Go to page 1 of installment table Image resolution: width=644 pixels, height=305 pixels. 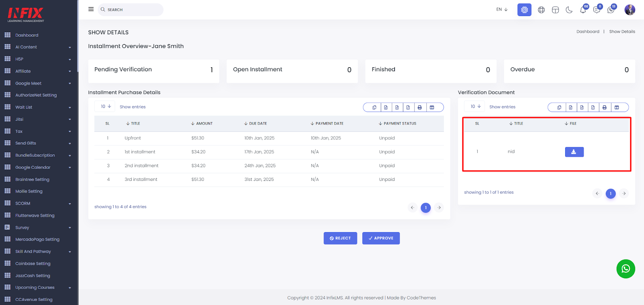(x=425, y=207)
